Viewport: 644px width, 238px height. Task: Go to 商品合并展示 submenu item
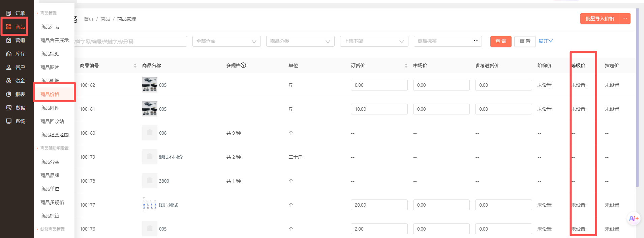pyautogui.click(x=55, y=40)
